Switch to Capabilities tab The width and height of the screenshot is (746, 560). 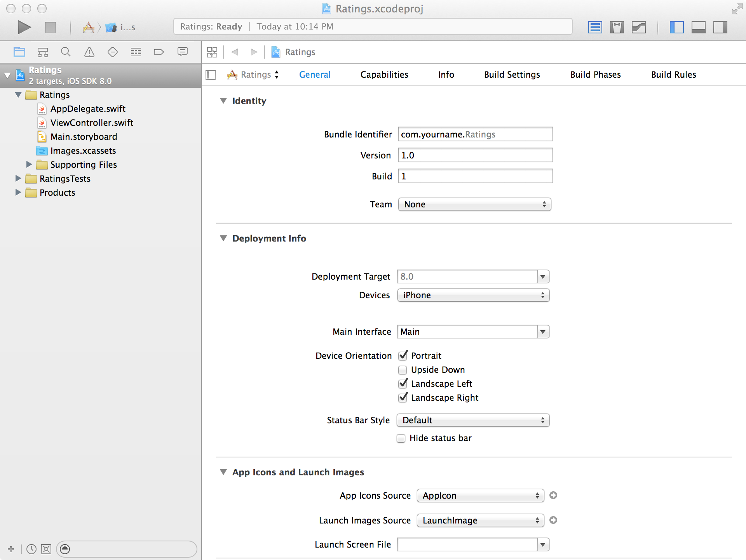(385, 74)
